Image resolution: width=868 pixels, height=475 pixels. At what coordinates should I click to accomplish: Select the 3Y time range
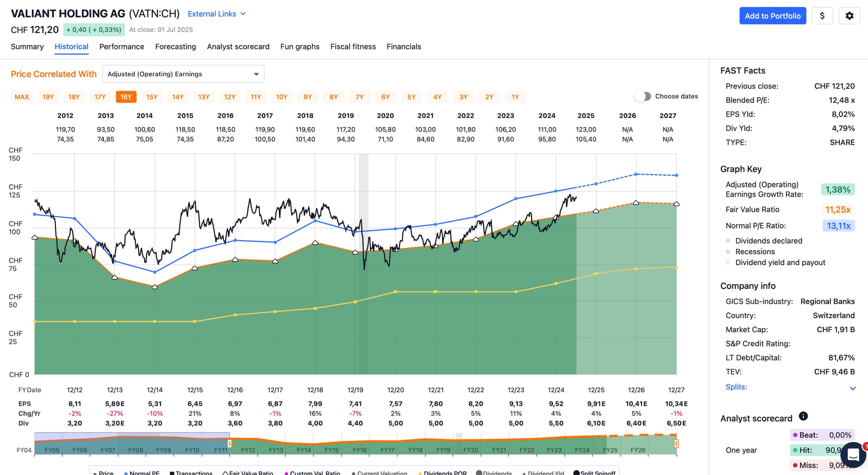click(x=463, y=97)
